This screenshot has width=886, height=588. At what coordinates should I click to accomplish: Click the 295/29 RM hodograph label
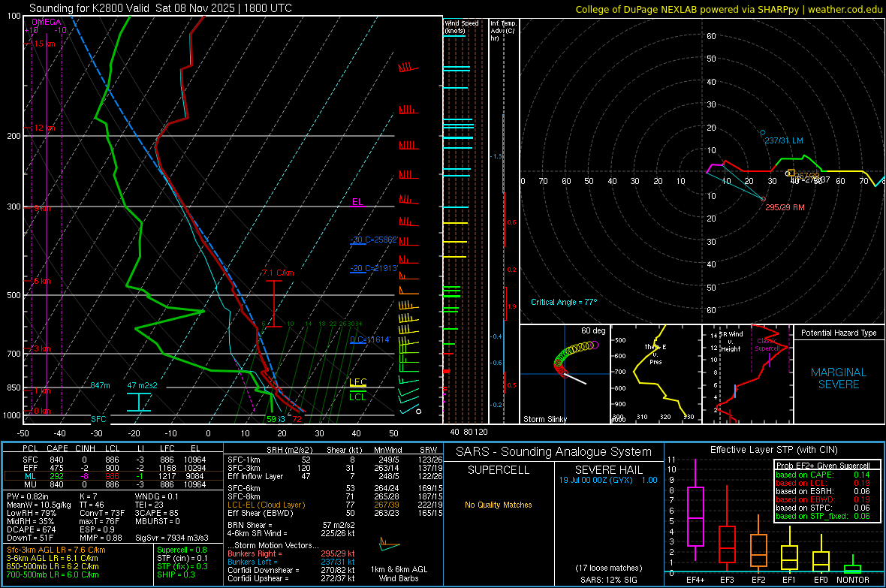point(785,207)
